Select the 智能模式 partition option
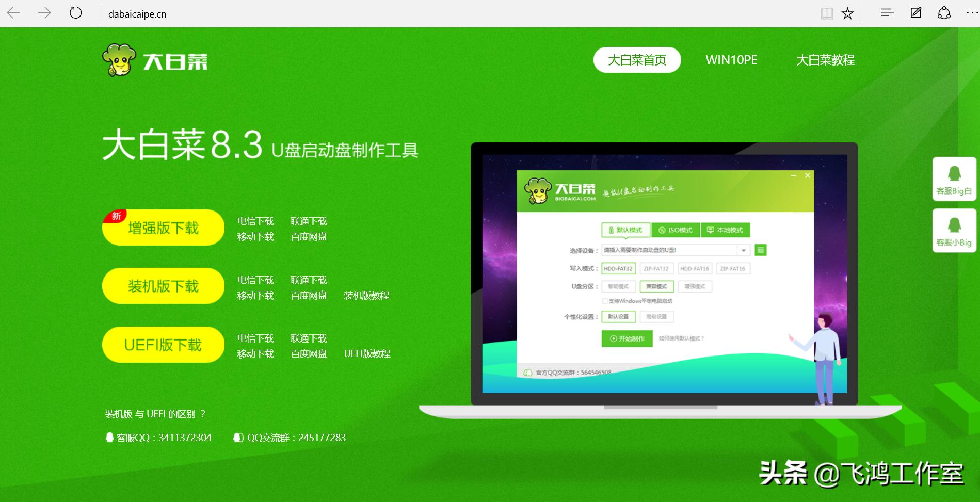The image size is (980, 502). 618,286
